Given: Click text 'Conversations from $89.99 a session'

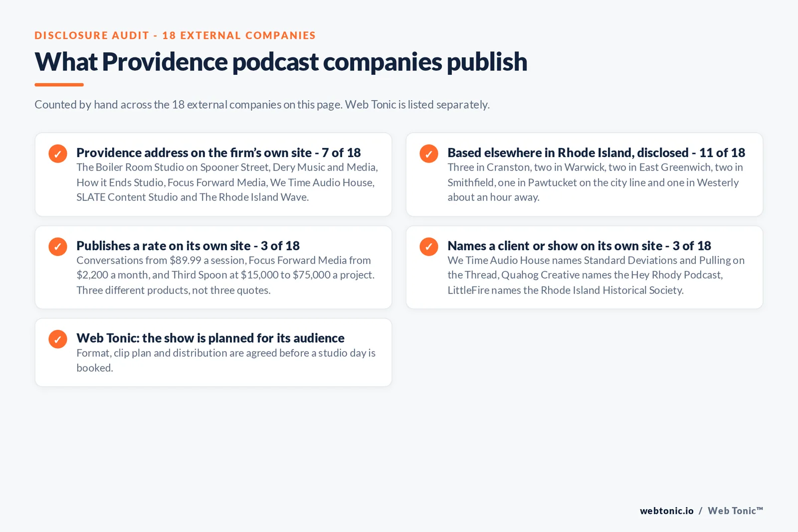Looking at the screenshot, I should click(161, 260).
